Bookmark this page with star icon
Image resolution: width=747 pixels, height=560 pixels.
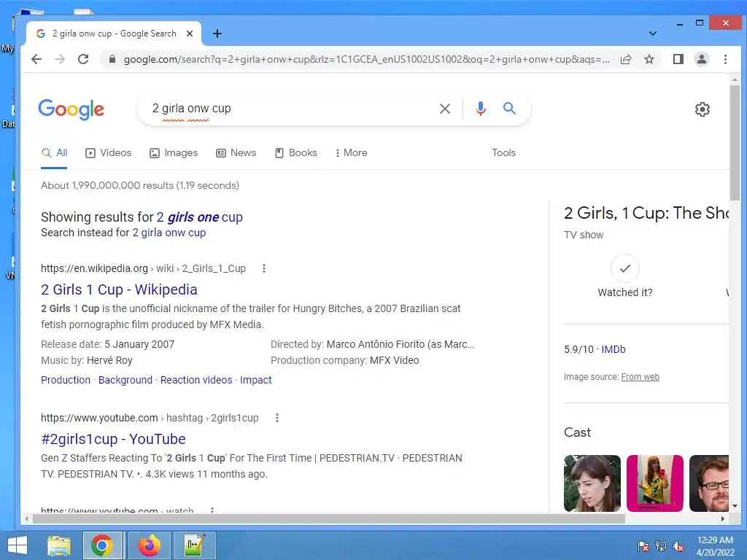[x=649, y=59]
